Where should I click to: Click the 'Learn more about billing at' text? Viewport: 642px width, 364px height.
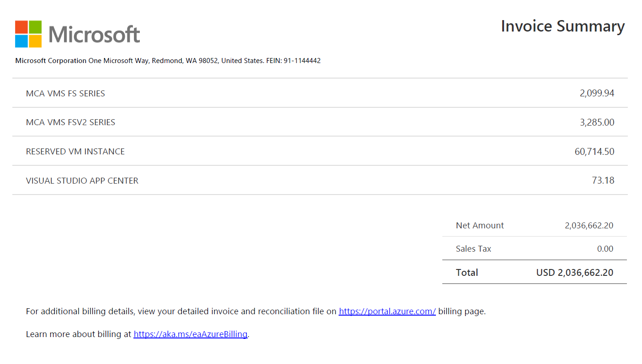click(79, 334)
